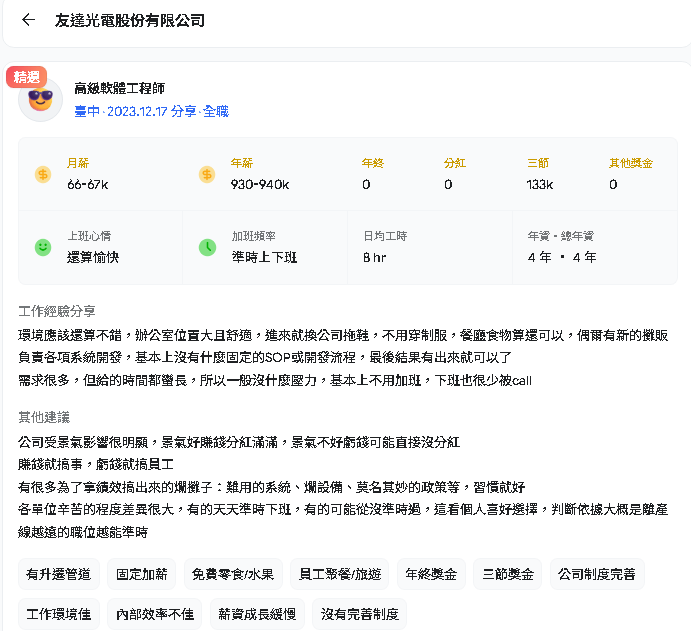The image size is (691, 631).
Task: Select the 三節獎金 tag
Action: point(508,574)
